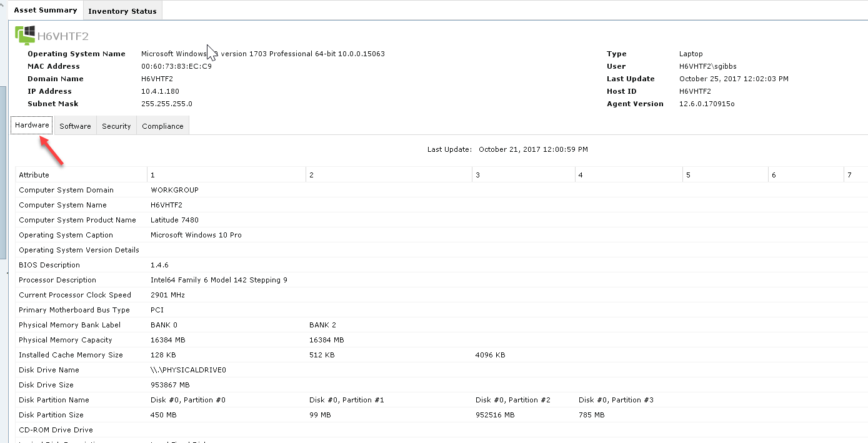Click Microsoft Windows 10 Pro cell
The width and height of the screenshot is (868, 443).
[x=196, y=235]
